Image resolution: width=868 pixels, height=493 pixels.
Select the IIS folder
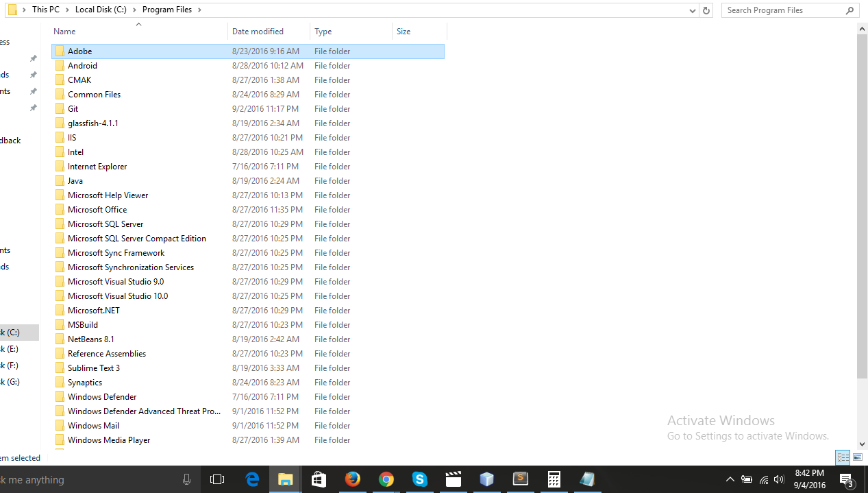[x=248, y=137]
